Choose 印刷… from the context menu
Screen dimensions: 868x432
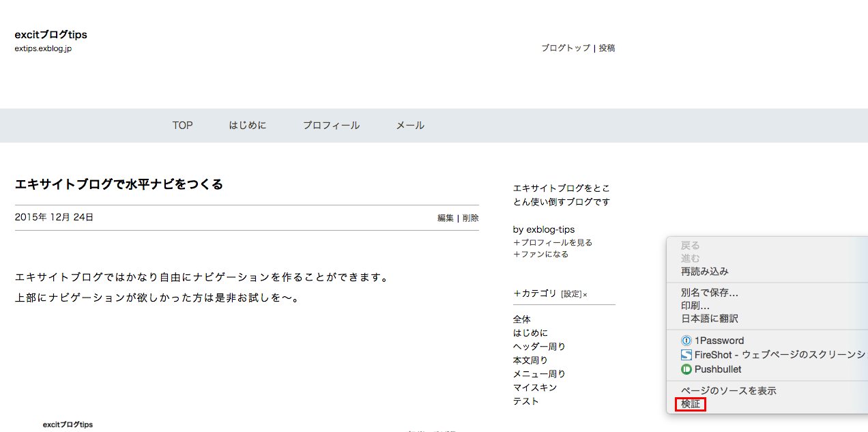[x=695, y=306]
